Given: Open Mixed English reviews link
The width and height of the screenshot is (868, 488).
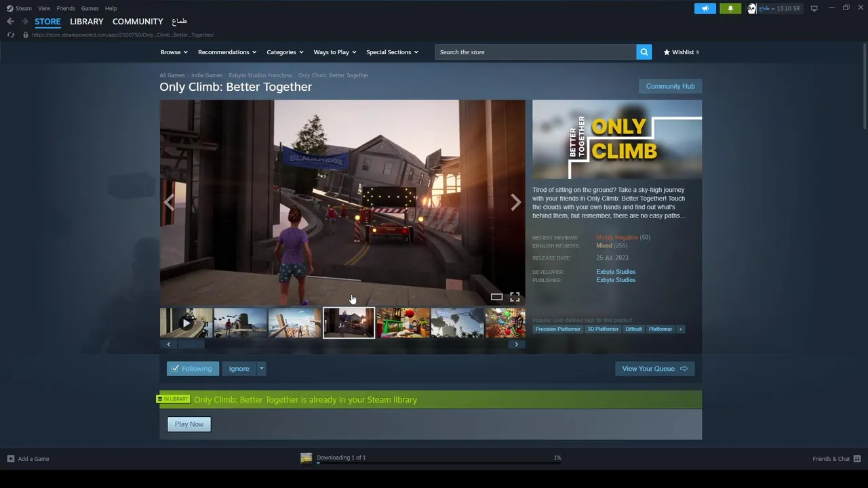Looking at the screenshot, I should (604, 246).
